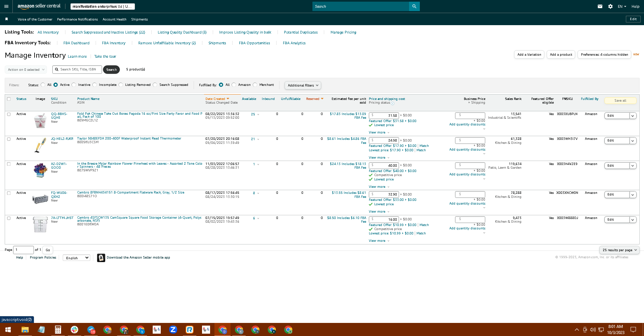Viewport: 644px width, 336px height.
Task: Click the Add a product button
Action: pyautogui.click(x=561, y=55)
